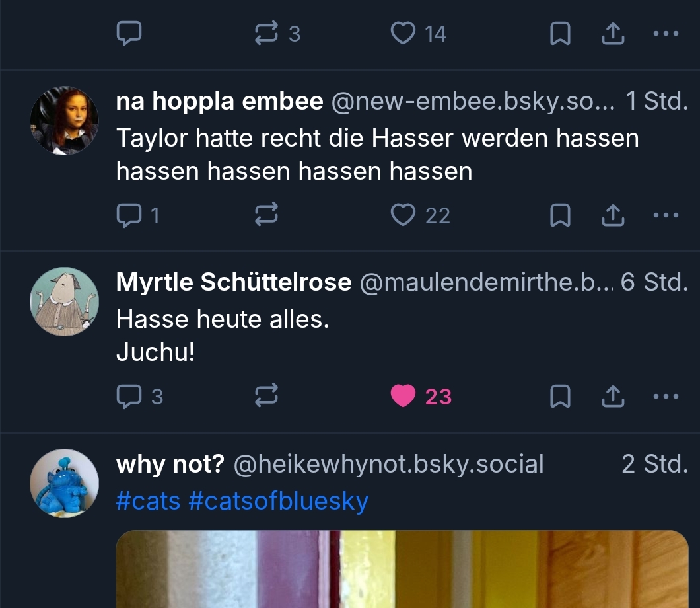Image resolution: width=700 pixels, height=608 pixels.
Task: Open more options on the topmost post
Action: [x=665, y=34]
